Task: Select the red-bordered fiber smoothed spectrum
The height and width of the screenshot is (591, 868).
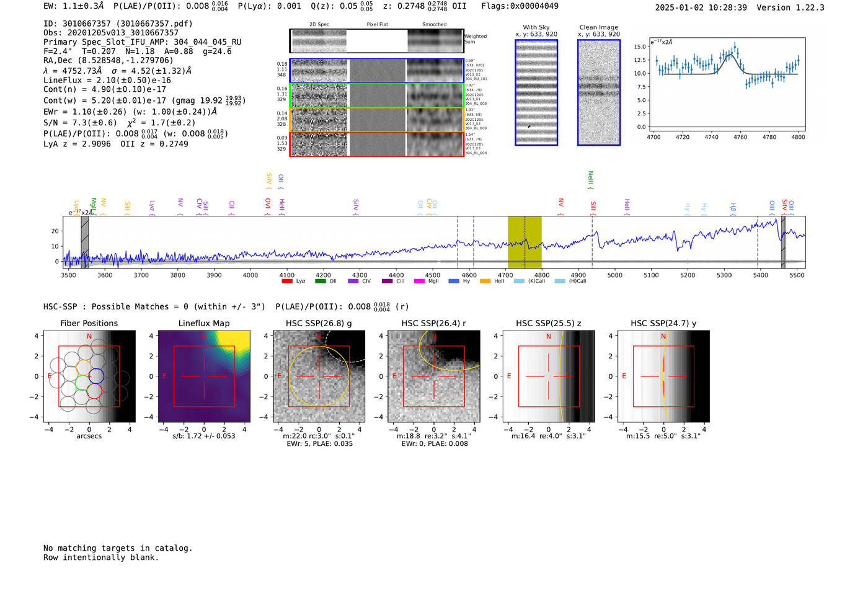Action: pos(435,144)
